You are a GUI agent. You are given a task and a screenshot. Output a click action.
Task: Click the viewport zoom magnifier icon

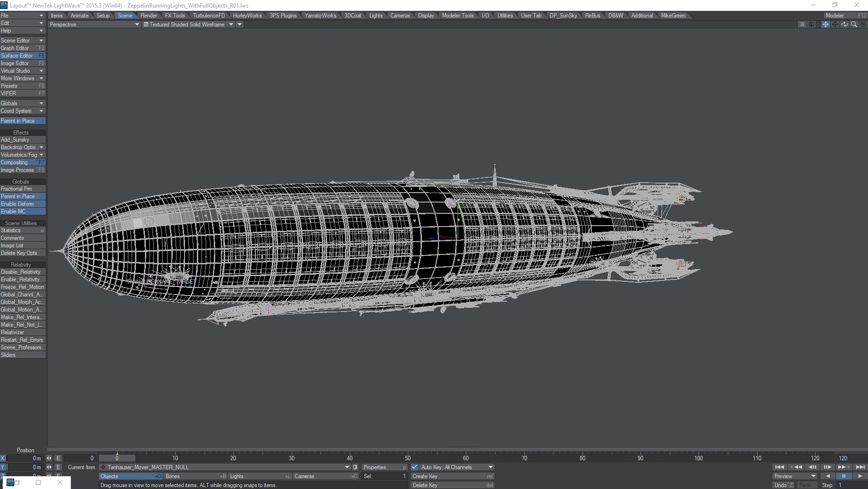click(x=854, y=25)
